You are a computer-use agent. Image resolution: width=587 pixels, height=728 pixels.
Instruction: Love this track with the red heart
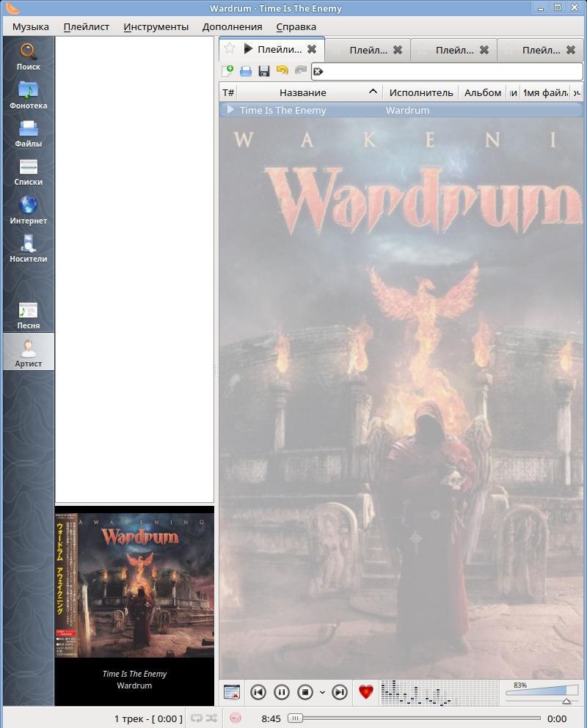(366, 692)
